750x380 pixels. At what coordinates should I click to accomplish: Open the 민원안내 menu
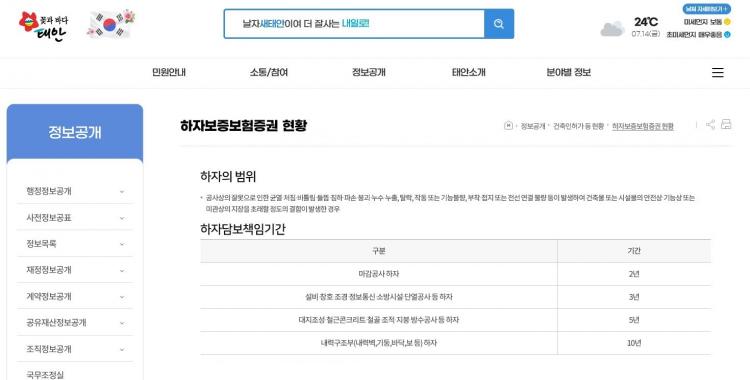[x=169, y=73]
